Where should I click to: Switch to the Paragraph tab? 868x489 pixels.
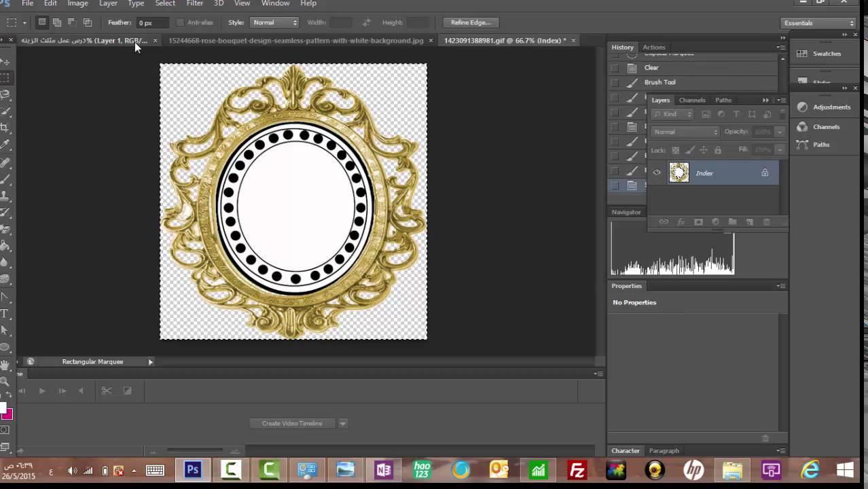click(x=664, y=451)
